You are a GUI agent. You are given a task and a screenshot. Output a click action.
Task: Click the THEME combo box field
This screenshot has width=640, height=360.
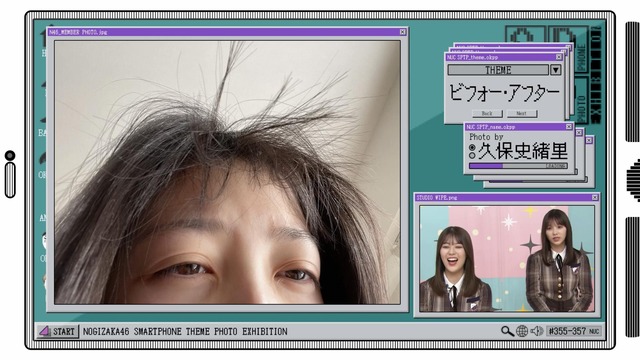[498, 70]
